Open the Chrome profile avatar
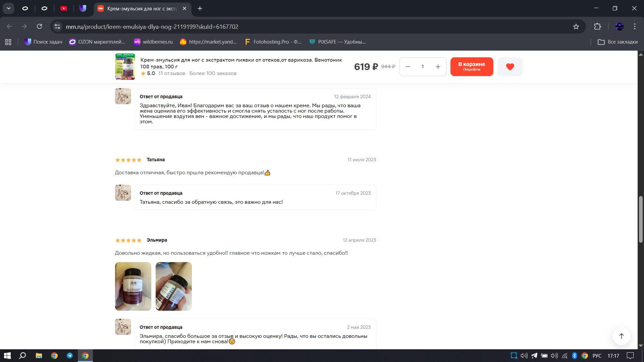Image resolution: width=644 pixels, height=362 pixels. tap(619, 26)
